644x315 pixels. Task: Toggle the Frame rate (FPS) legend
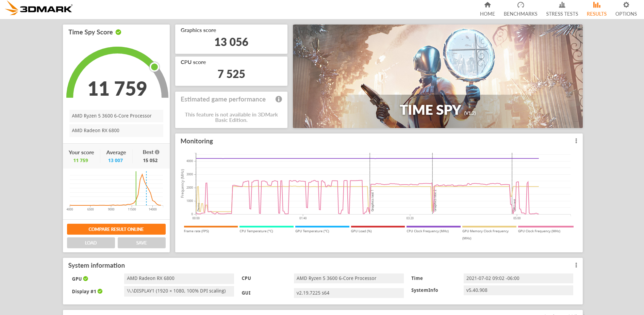pyautogui.click(x=196, y=231)
